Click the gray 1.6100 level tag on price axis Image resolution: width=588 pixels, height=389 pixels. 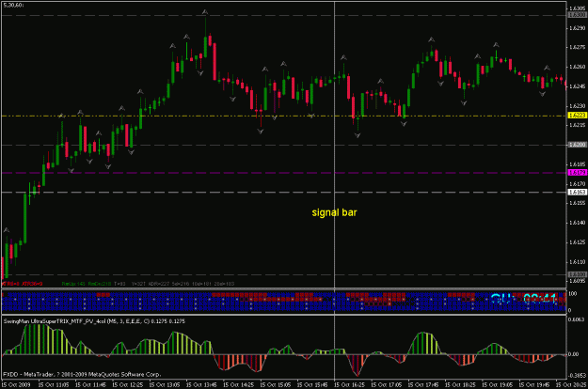(x=578, y=274)
